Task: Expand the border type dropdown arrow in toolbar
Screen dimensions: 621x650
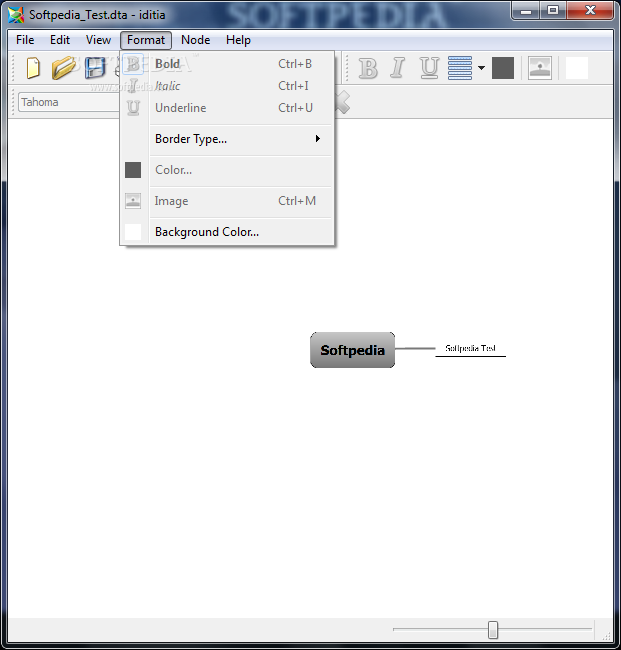Action: coord(481,68)
